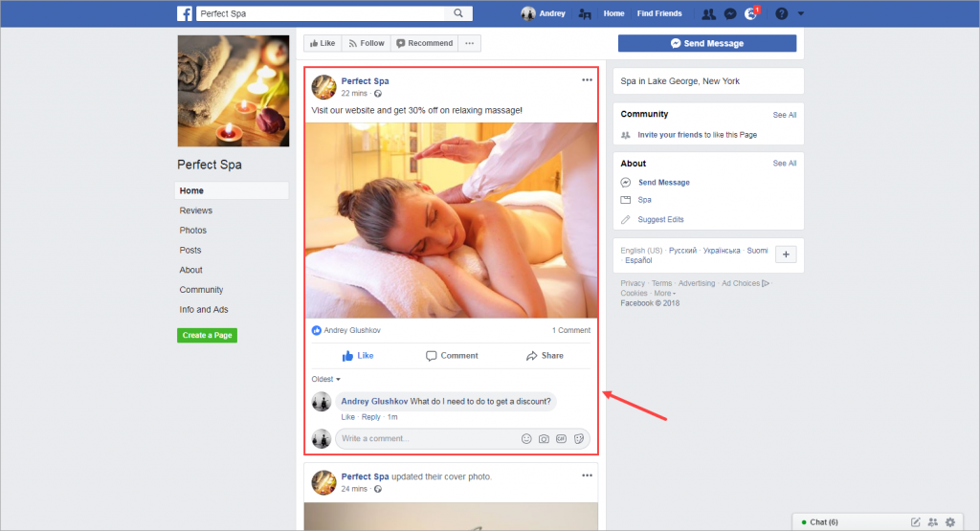Change comment sorting from Oldest
The height and width of the screenshot is (531, 980).
coord(326,379)
